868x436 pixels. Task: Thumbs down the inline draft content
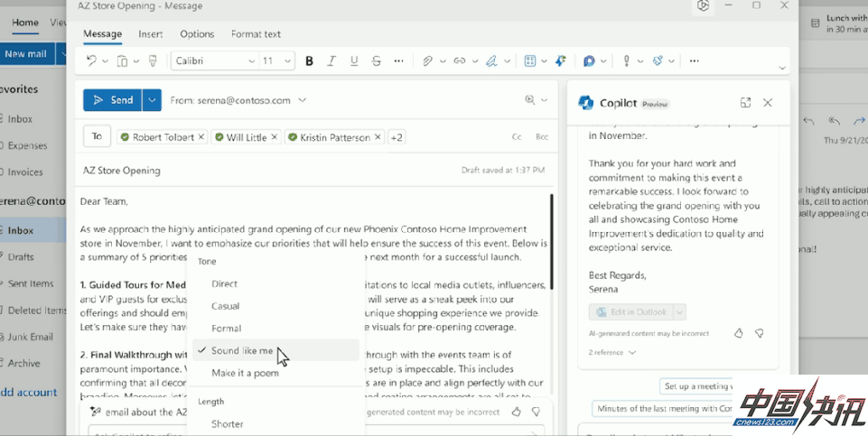536,412
